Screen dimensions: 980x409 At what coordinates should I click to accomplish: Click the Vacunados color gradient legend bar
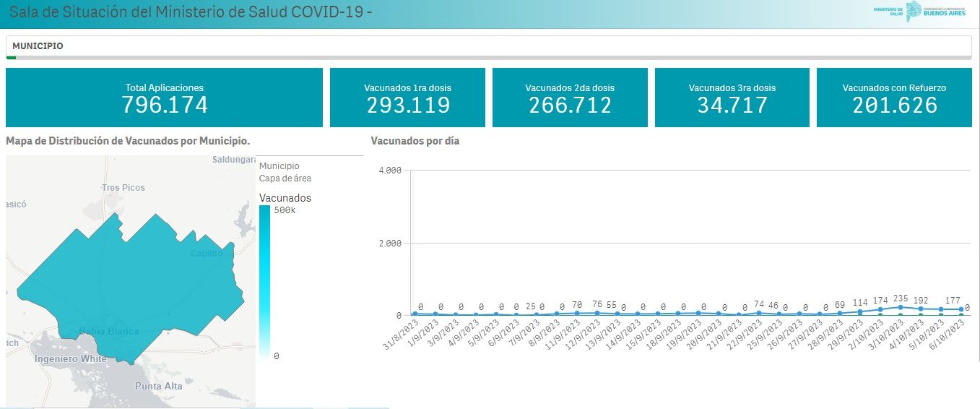pyautogui.click(x=264, y=282)
